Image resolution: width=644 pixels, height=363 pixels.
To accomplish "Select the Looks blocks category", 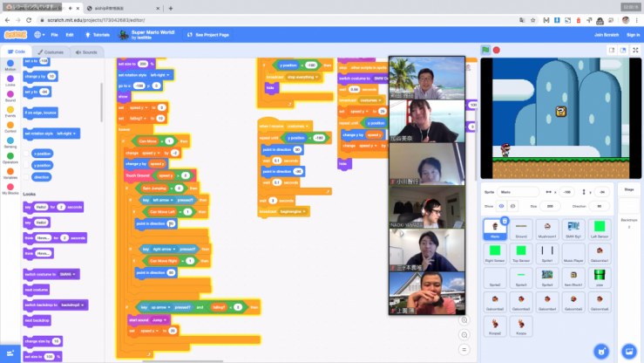I will coord(10,80).
